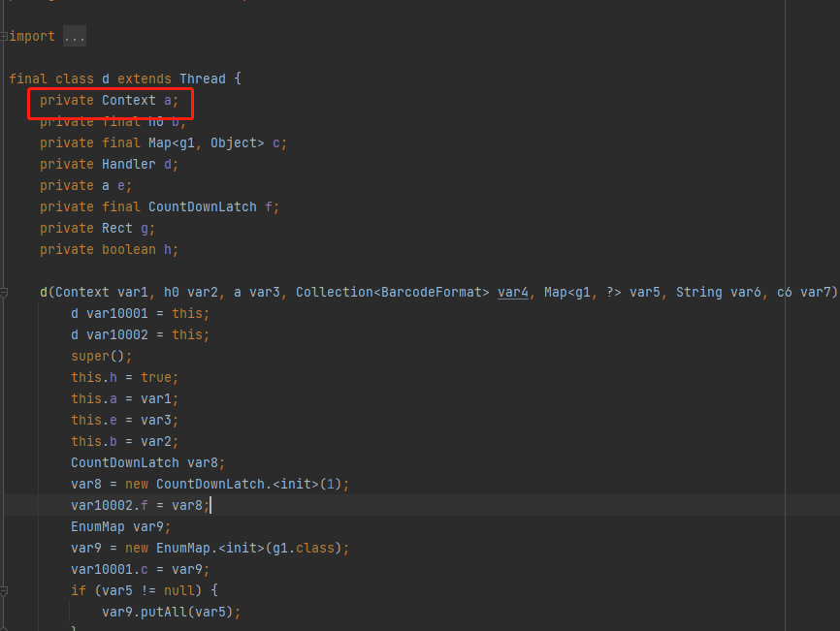Viewport: 840px width, 631px height.
Task: Click the Thread superclass name
Action: [x=203, y=79]
